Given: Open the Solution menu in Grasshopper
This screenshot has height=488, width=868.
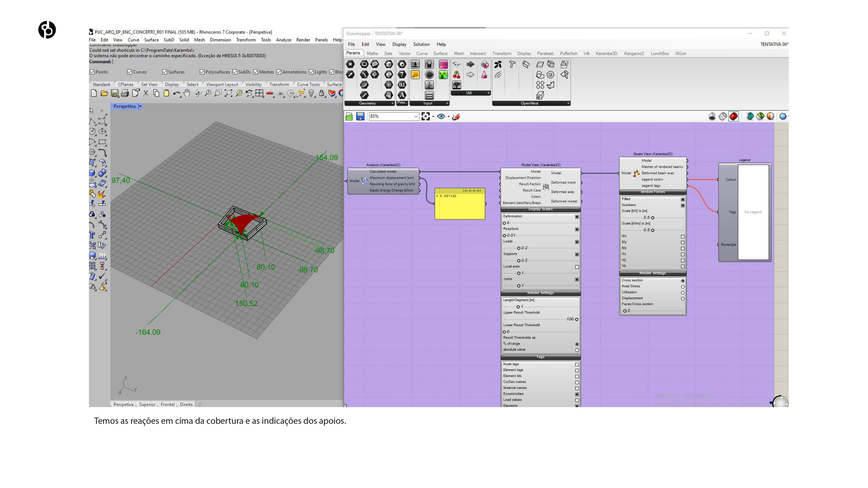Looking at the screenshot, I should pyautogui.click(x=421, y=45).
